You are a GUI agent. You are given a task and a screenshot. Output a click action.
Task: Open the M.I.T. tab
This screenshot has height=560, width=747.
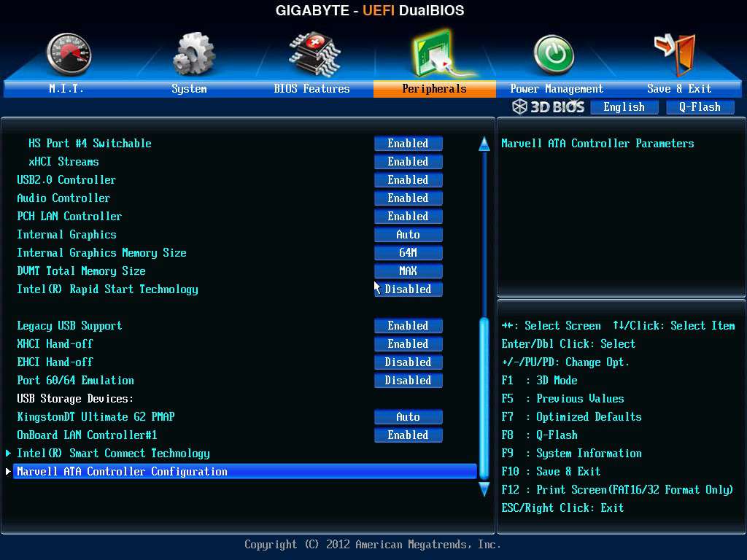point(66,88)
